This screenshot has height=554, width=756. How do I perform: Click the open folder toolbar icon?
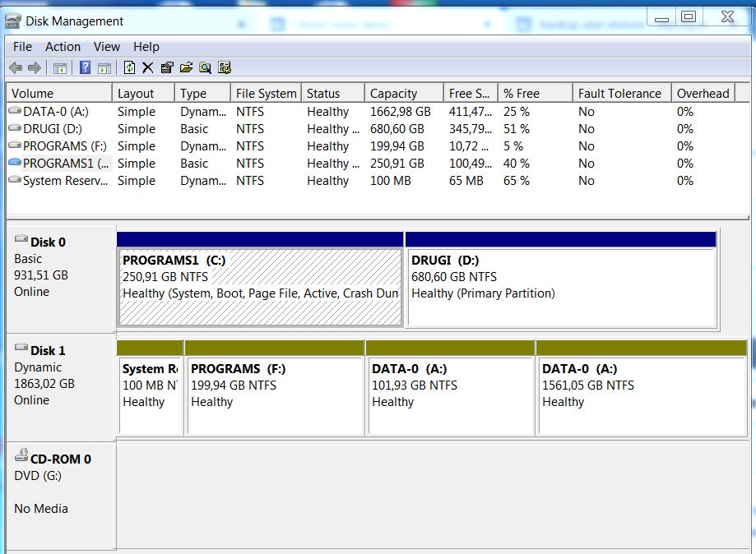point(186,68)
